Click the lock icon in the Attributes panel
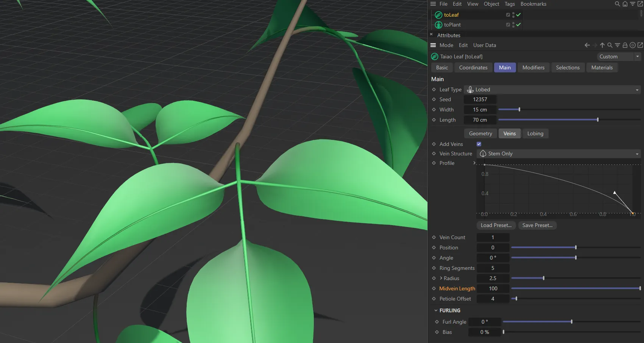644x343 pixels. (625, 45)
